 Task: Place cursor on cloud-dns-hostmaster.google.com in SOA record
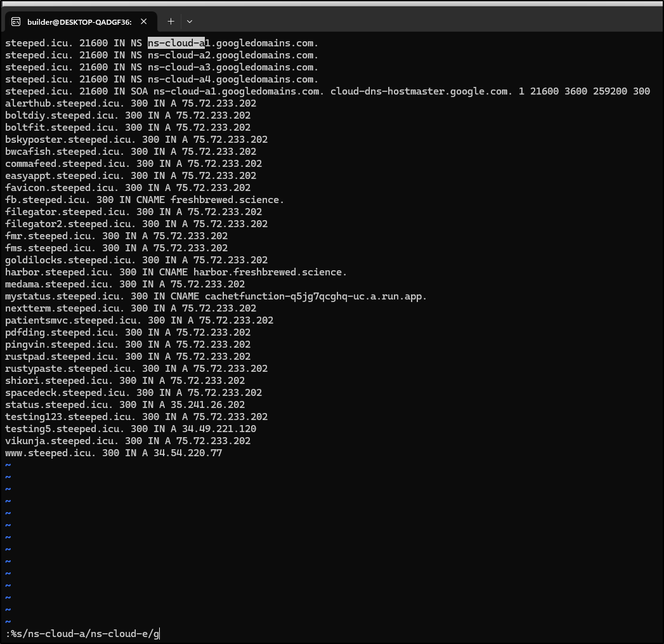pyautogui.click(x=421, y=91)
